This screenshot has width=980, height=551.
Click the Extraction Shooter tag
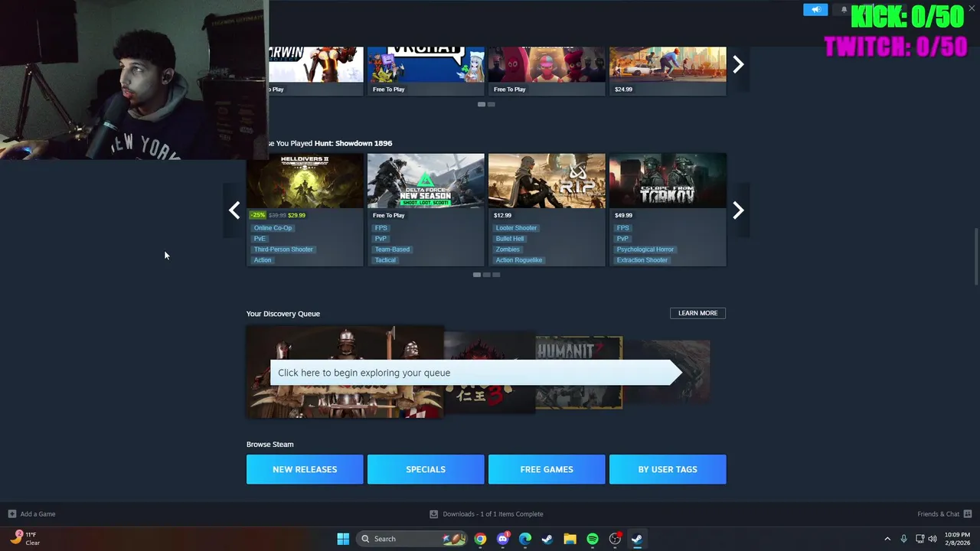[642, 260]
